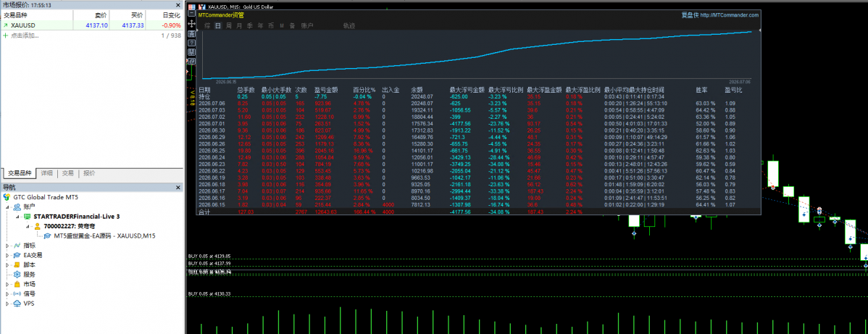868x334 pixels.
Task: Click the 信号 signals broadcast icon
Action: pyautogui.click(x=17, y=293)
